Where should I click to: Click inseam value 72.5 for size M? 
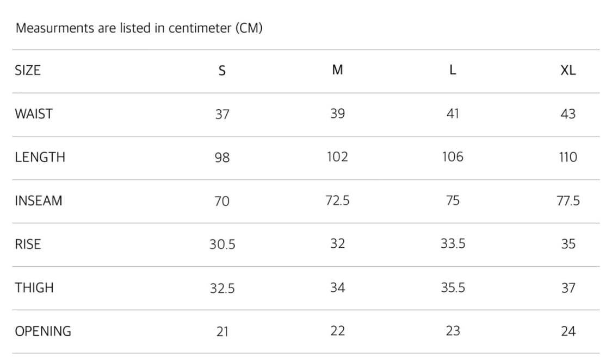coord(337,200)
